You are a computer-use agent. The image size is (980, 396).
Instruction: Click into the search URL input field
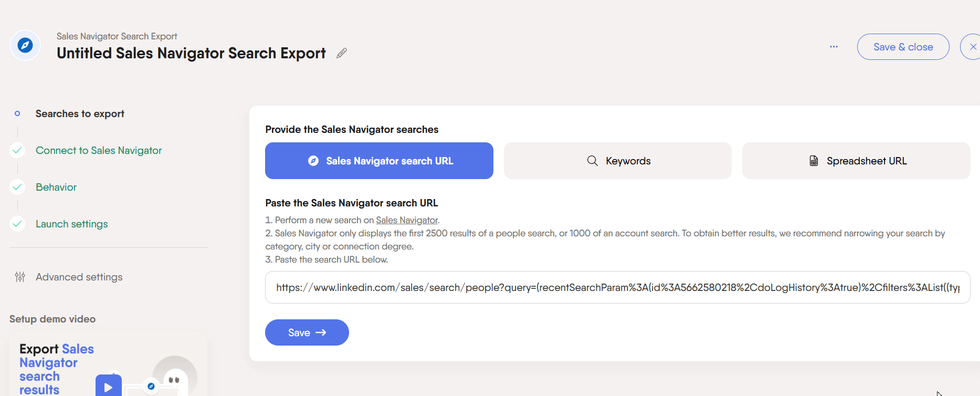pos(618,287)
